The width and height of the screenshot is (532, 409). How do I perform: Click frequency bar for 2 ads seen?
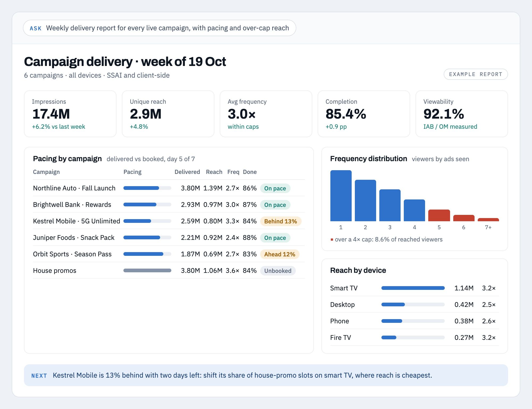[365, 201]
